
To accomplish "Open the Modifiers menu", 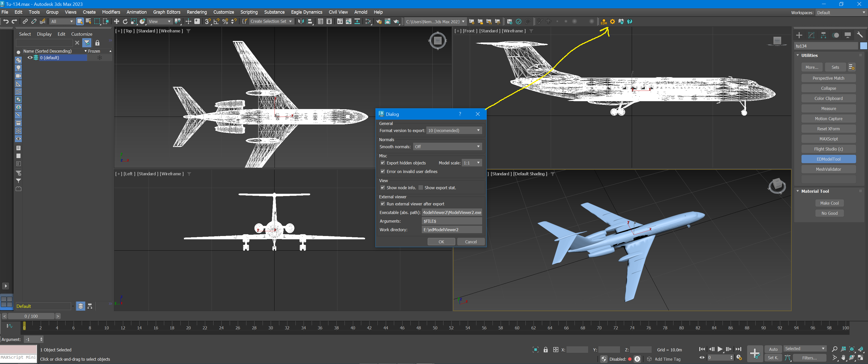I will (x=111, y=12).
